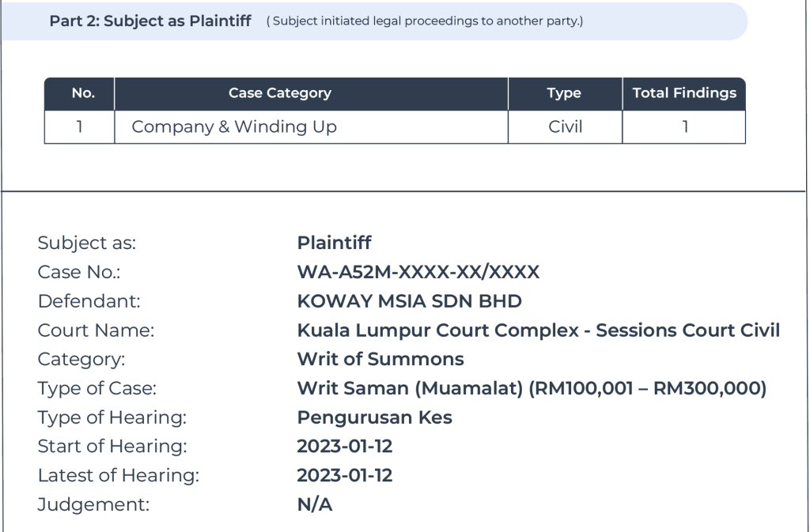The height and width of the screenshot is (532, 810).
Task: Select the Latest of Hearing date value
Action: coord(345,476)
